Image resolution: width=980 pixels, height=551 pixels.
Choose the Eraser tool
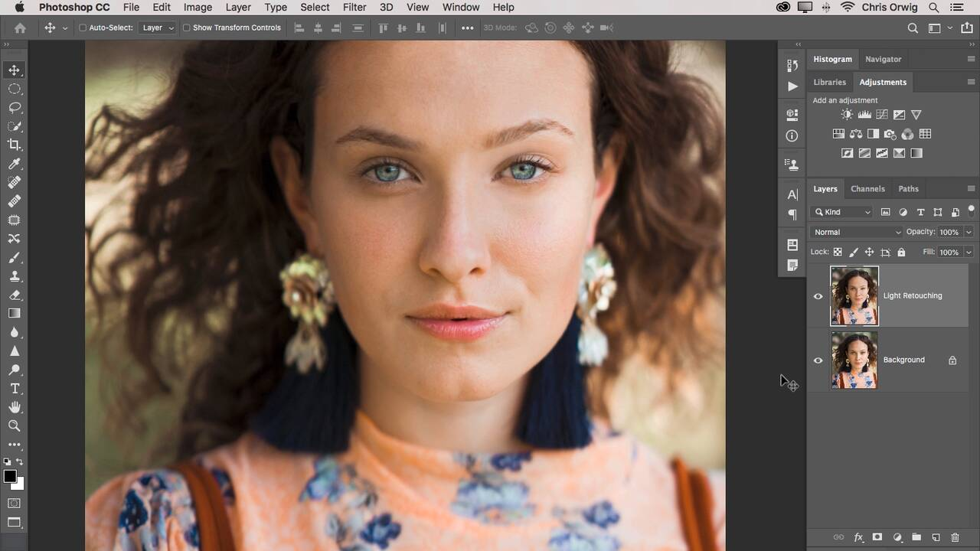point(15,295)
